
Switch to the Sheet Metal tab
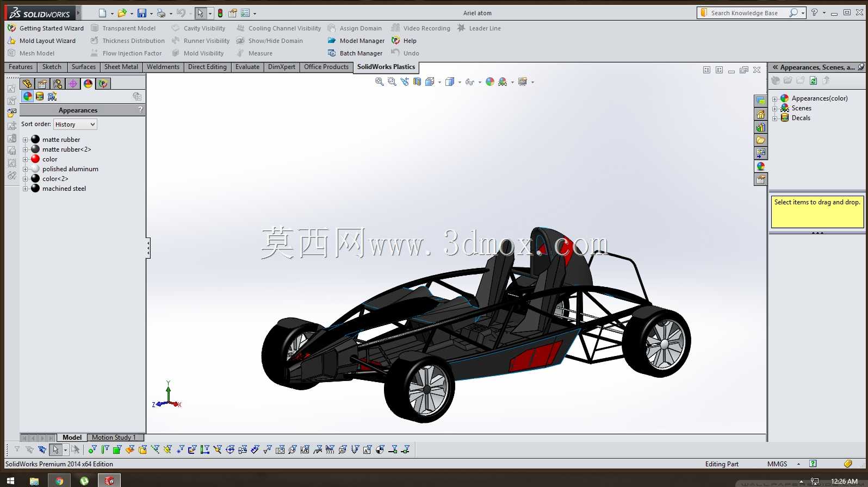coord(121,67)
